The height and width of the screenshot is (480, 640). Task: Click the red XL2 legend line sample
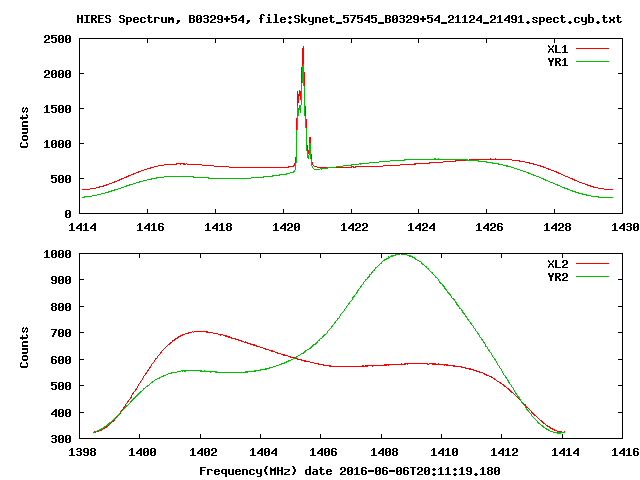(592, 264)
